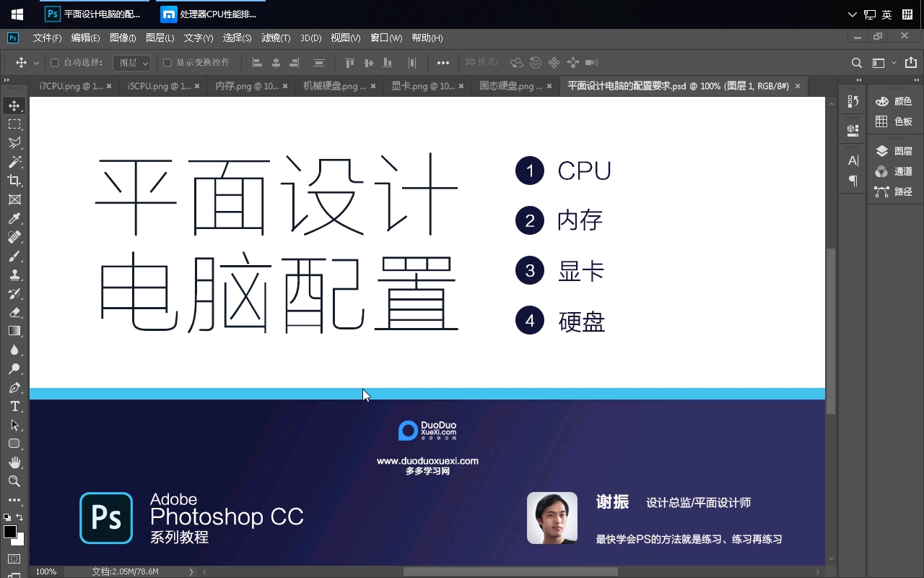The height and width of the screenshot is (578, 924).
Task: Enable the 自动选择 checkbox
Action: [55, 62]
